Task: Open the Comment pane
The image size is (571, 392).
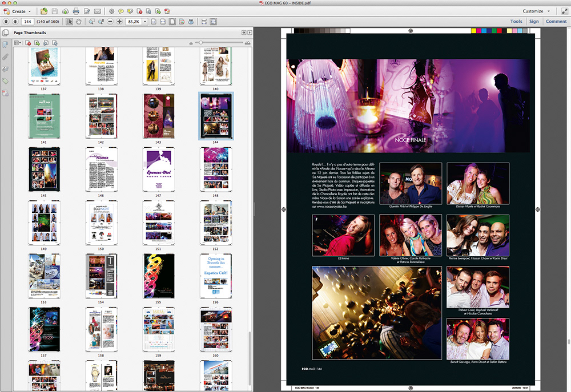Action: tap(556, 22)
